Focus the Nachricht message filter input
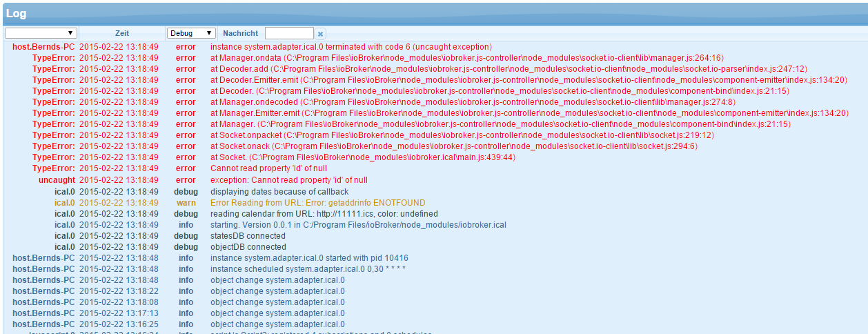The height and width of the screenshot is (334, 868). (289, 33)
